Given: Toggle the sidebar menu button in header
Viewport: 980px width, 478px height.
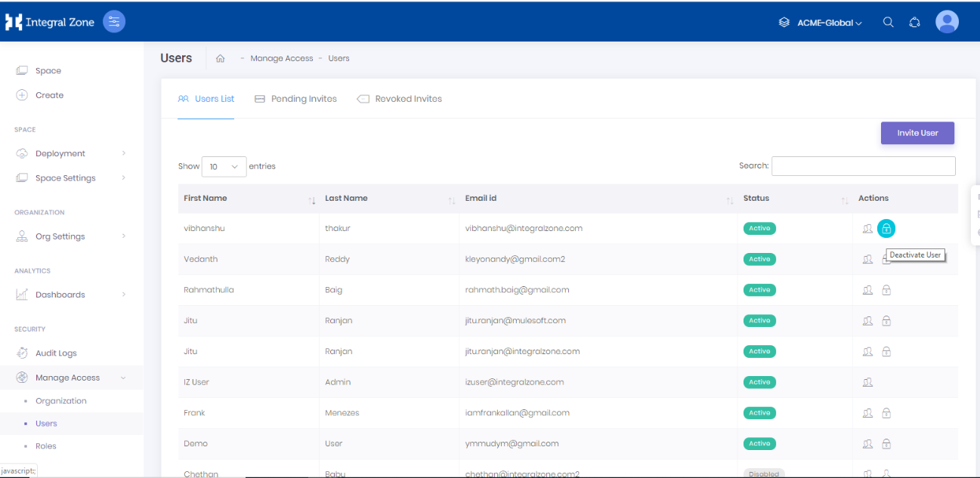Looking at the screenshot, I should coord(114,22).
